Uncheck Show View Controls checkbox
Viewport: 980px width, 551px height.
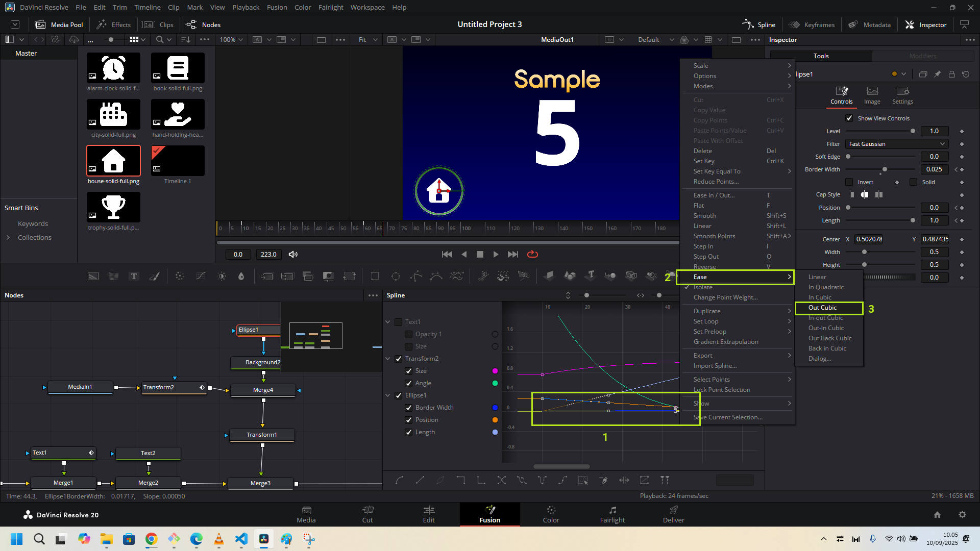coord(849,118)
